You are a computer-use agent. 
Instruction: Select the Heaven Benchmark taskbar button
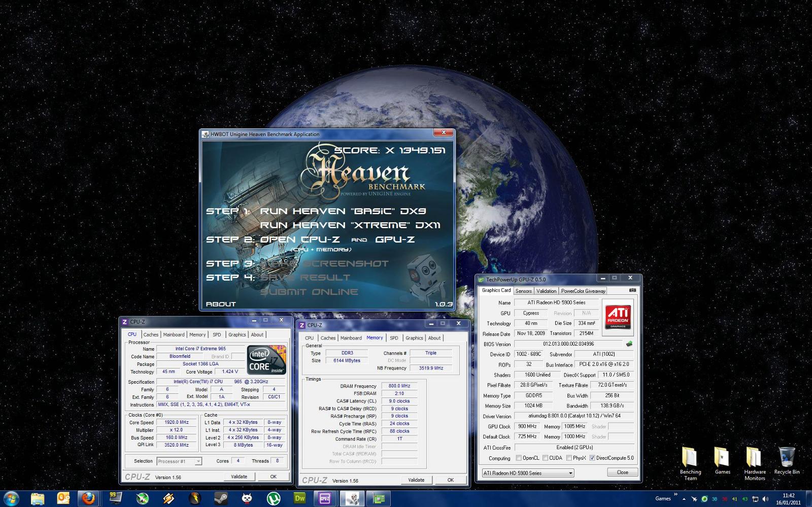click(352, 498)
